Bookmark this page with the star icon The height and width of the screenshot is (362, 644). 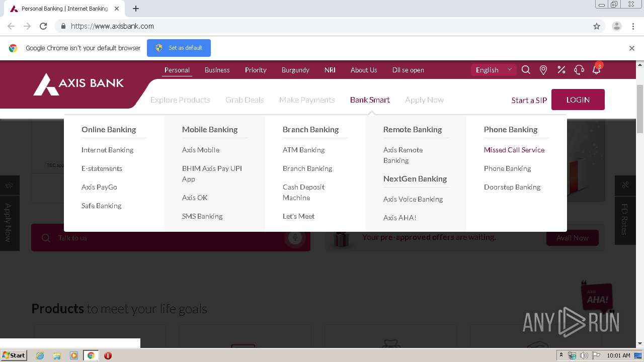pos(597,26)
